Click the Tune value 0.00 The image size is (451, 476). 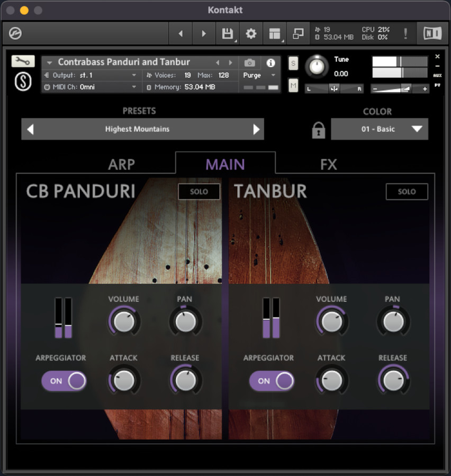click(341, 74)
